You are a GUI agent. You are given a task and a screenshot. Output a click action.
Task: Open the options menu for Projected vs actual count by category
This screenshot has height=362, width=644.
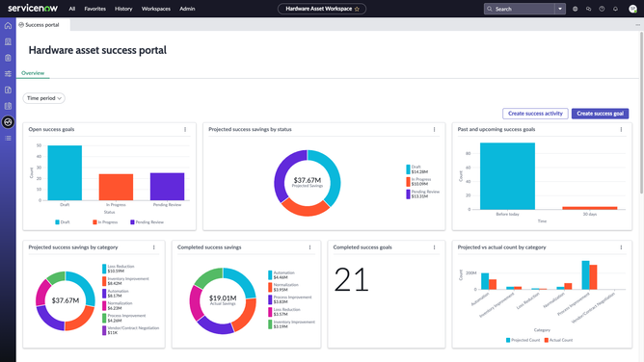point(621,247)
